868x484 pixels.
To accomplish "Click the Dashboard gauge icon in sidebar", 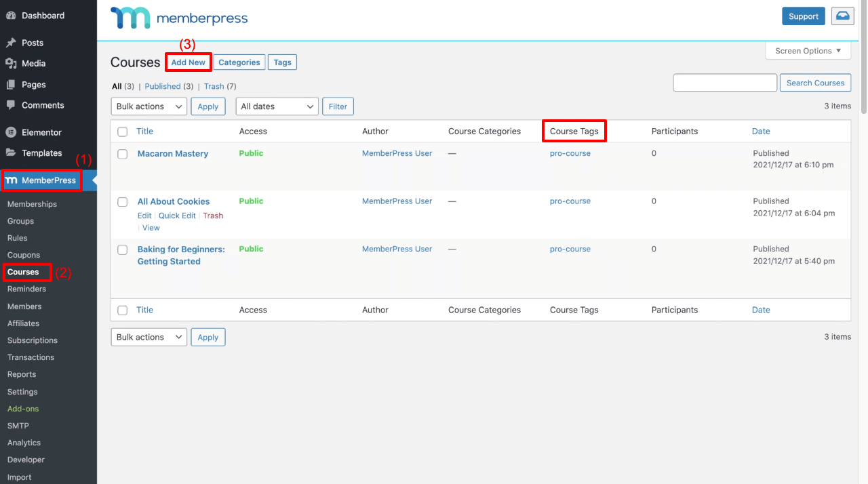I will pyautogui.click(x=11, y=16).
